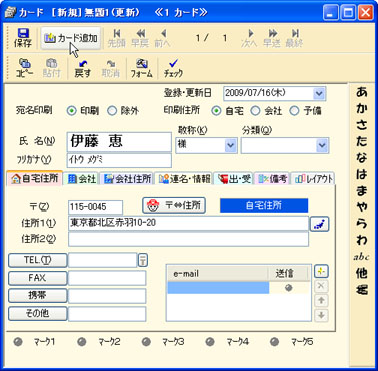Open the 連名・情報 tab
378x371 pixels.
pyautogui.click(x=184, y=179)
